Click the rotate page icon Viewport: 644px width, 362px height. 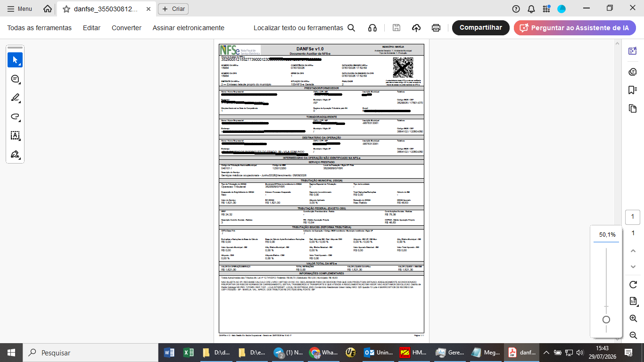[x=633, y=285]
